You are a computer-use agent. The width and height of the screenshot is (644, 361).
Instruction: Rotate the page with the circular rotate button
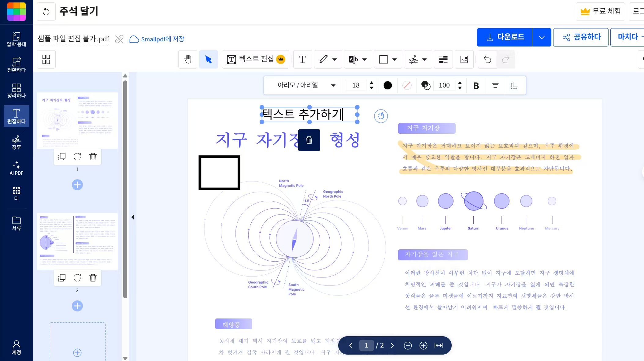[x=381, y=116]
